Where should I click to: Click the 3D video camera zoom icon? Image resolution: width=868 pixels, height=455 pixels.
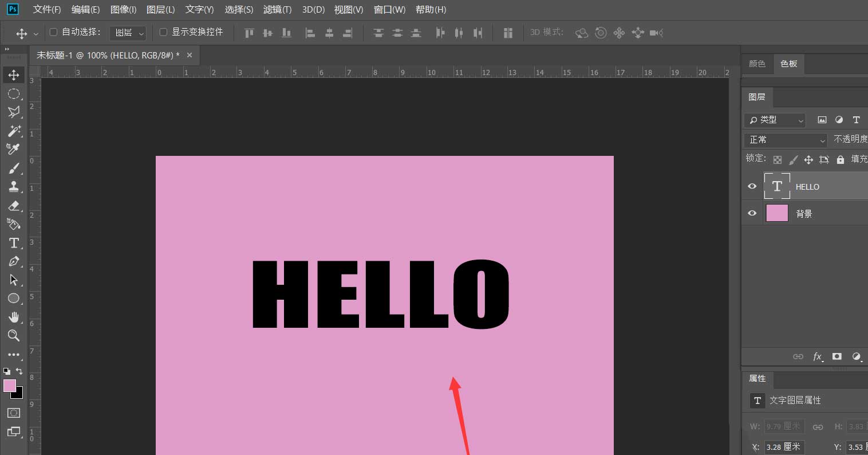coord(656,33)
